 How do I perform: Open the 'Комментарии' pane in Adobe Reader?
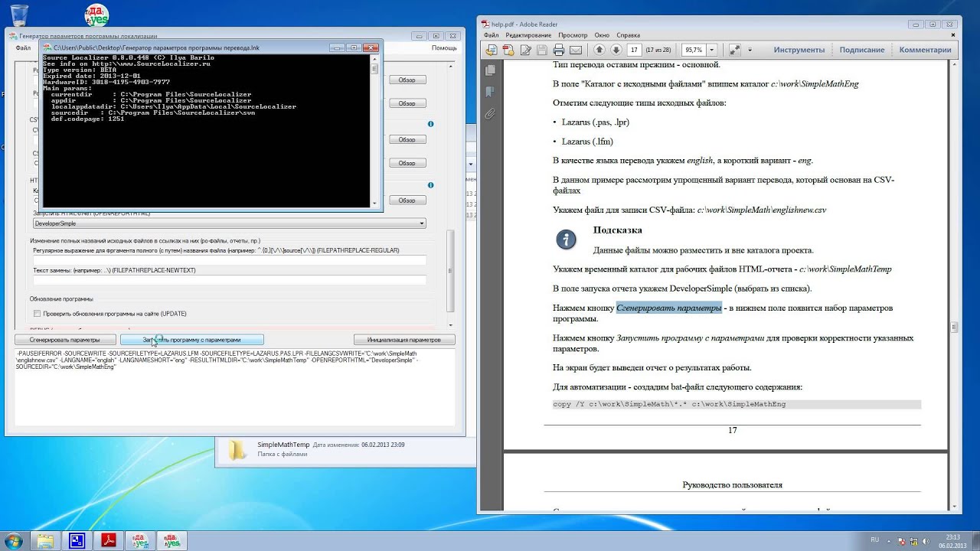pyautogui.click(x=925, y=50)
